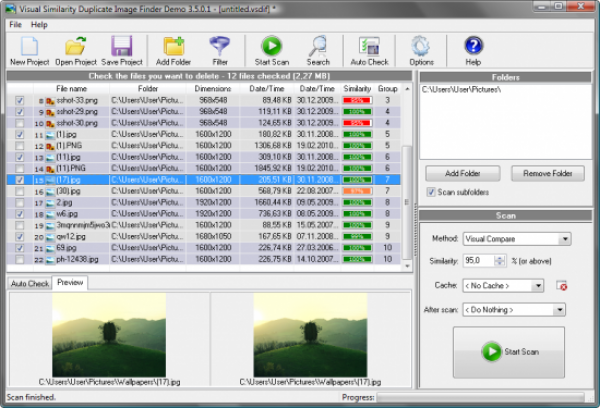The height and width of the screenshot is (408, 600).
Task: Open the File menu
Action: click(14, 23)
